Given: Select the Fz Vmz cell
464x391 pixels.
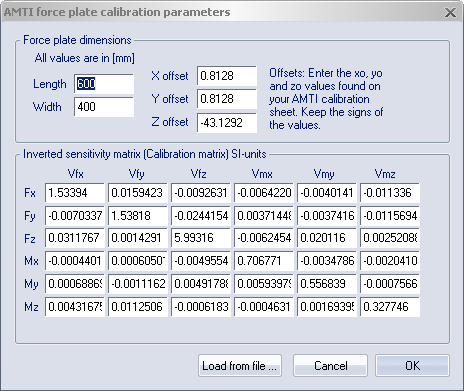Looking at the screenshot, I should coord(390,238).
